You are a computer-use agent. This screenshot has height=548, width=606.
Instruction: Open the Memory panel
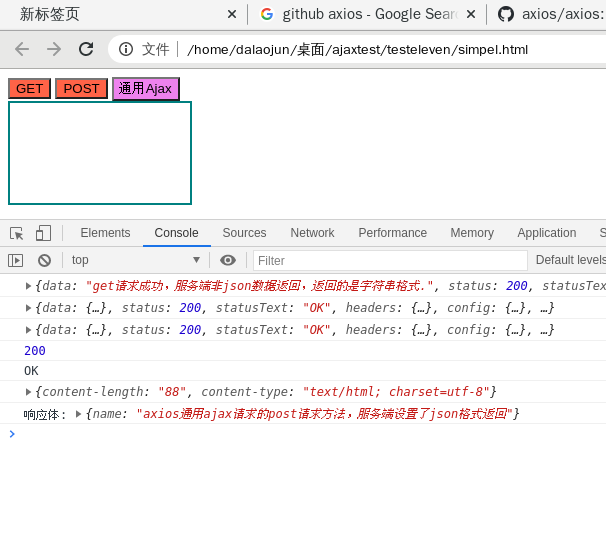pos(472,233)
